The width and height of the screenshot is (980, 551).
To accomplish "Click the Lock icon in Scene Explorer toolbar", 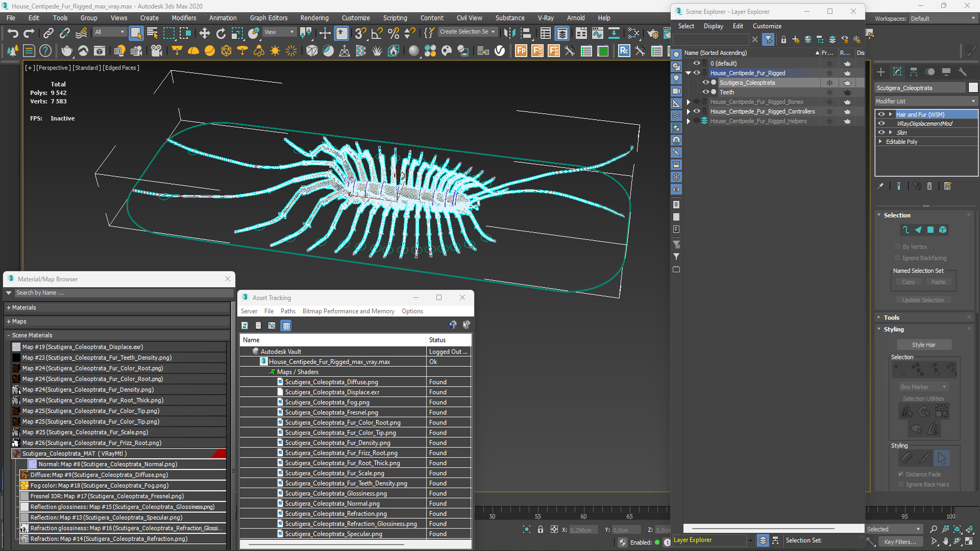I will pos(783,39).
